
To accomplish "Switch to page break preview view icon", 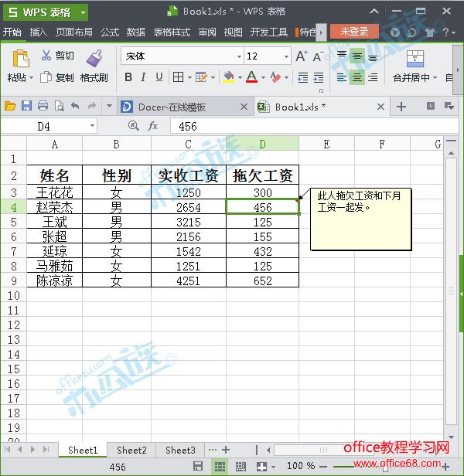I will (x=241, y=467).
